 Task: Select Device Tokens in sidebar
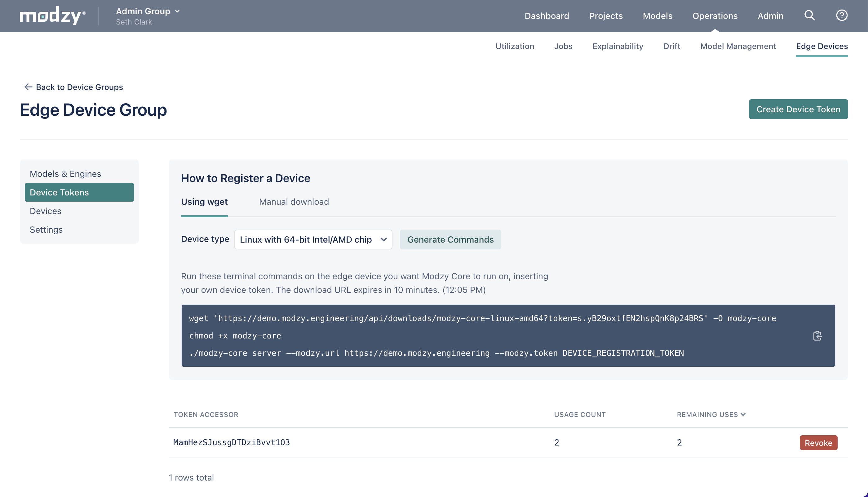79,192
